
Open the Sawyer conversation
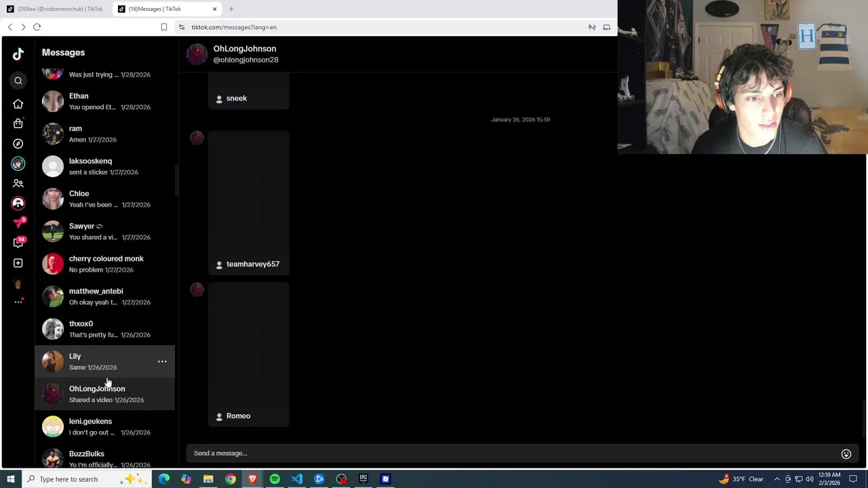(x=105, y=232)
